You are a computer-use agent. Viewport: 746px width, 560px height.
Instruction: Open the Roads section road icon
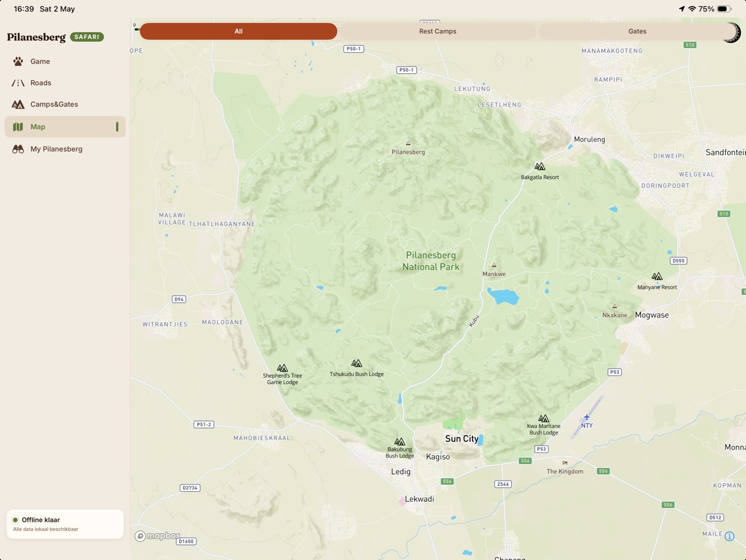(18, 83)
